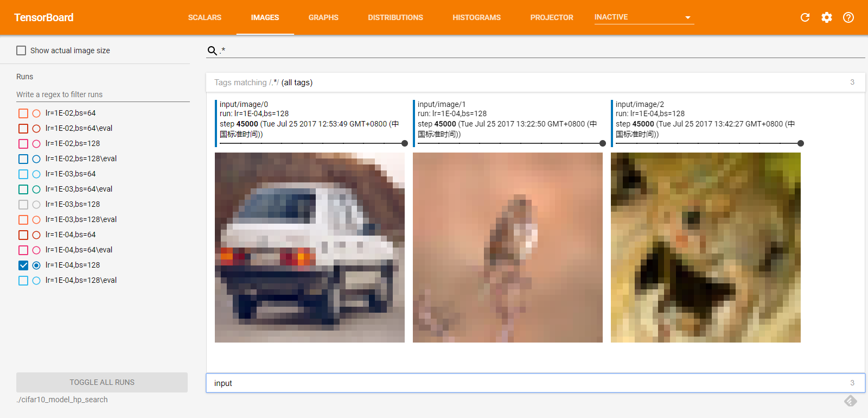Select the IMAGES tab
The height and width of the screenshot is (418, 868).
click(265, 17)
